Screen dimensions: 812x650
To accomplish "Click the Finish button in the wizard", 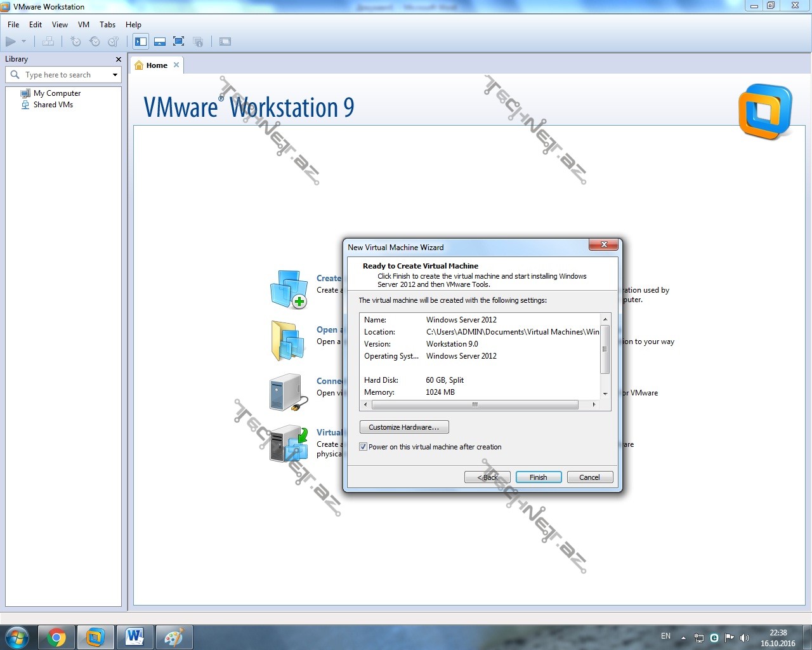I will [538, 477].
